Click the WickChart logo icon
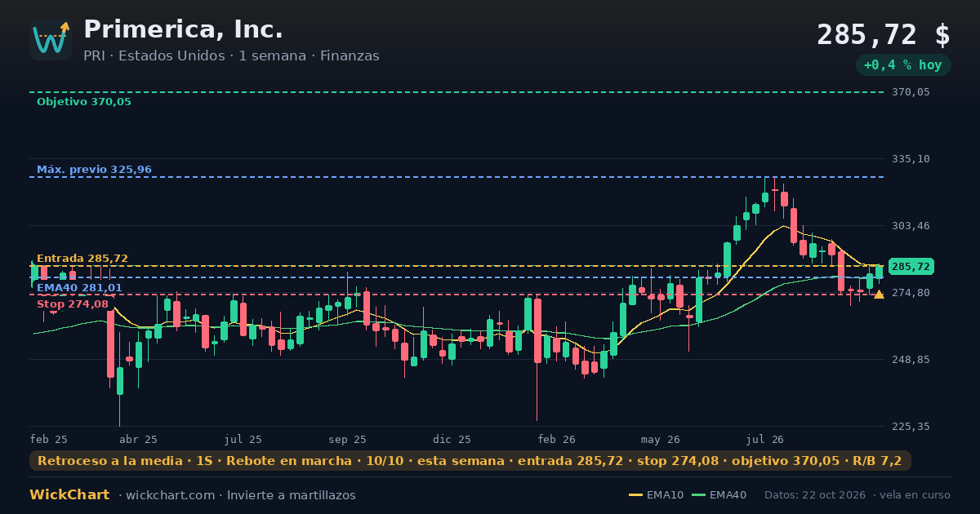 51,39
